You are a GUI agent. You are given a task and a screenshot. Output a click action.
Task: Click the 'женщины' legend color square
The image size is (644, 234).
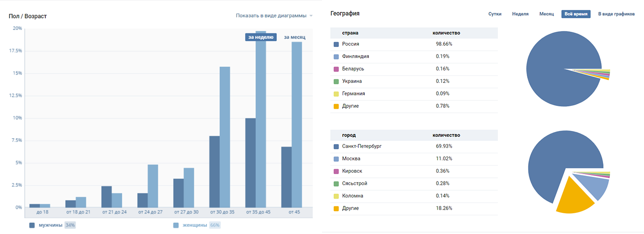pyautogui.click(x=176, y=225)
